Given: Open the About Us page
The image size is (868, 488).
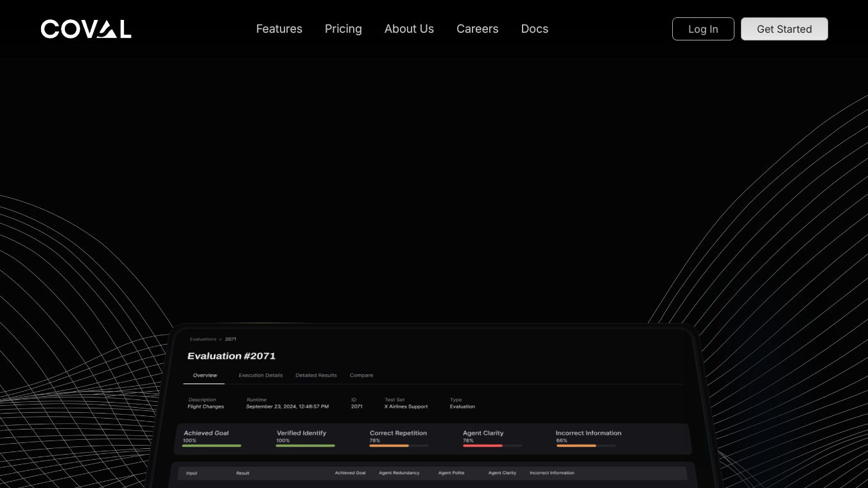Looking at the screenshot, I should (x=409, y=29).
